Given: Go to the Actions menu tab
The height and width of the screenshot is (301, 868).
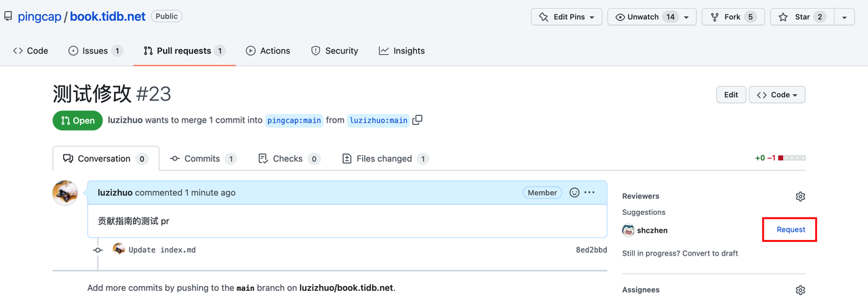Looking at the screenshot, I should (x=268, y=51).
